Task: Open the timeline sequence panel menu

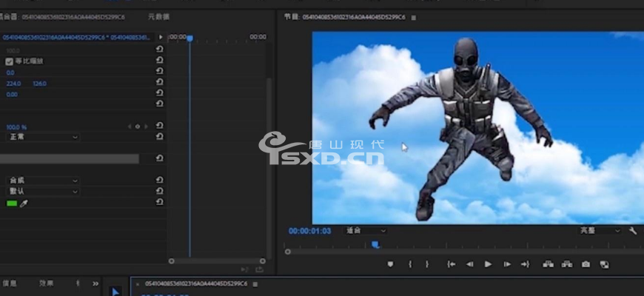Action: coord(255,284)
